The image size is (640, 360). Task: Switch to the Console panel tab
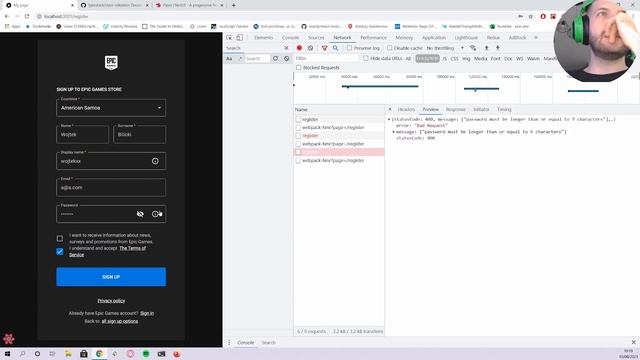[x=290, y=38]
